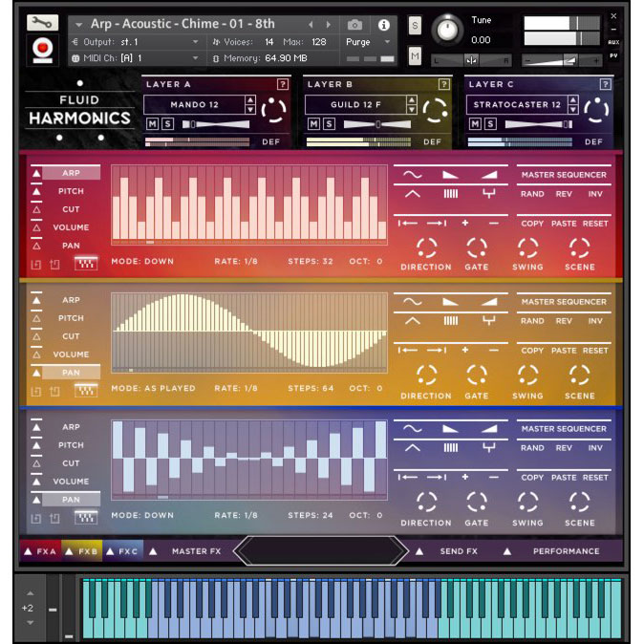Toggle instrument solo S button in header

415,26
